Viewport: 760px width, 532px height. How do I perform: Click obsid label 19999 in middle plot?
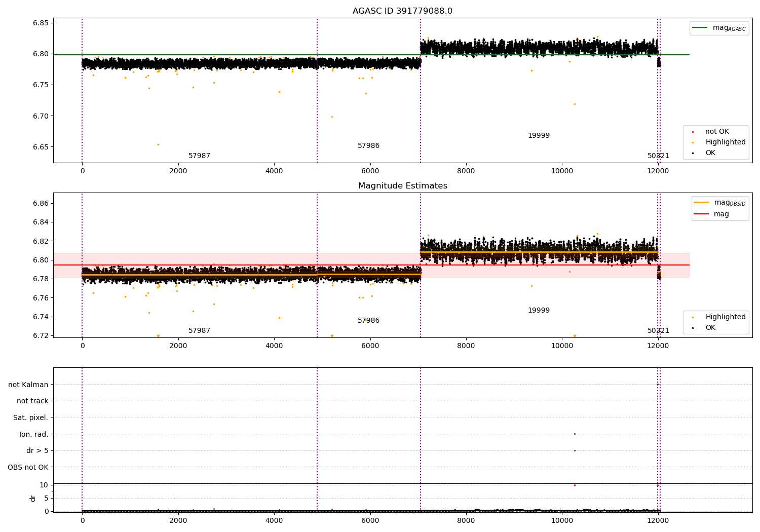539,311
